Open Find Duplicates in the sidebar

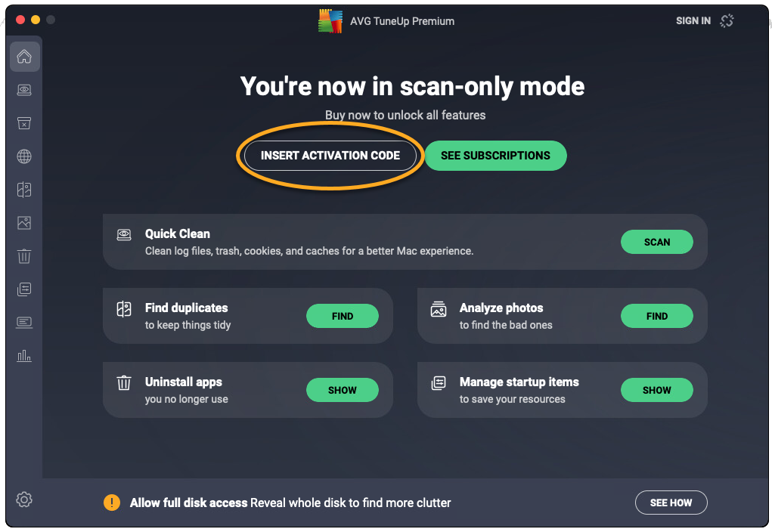(x=24, y=190)
